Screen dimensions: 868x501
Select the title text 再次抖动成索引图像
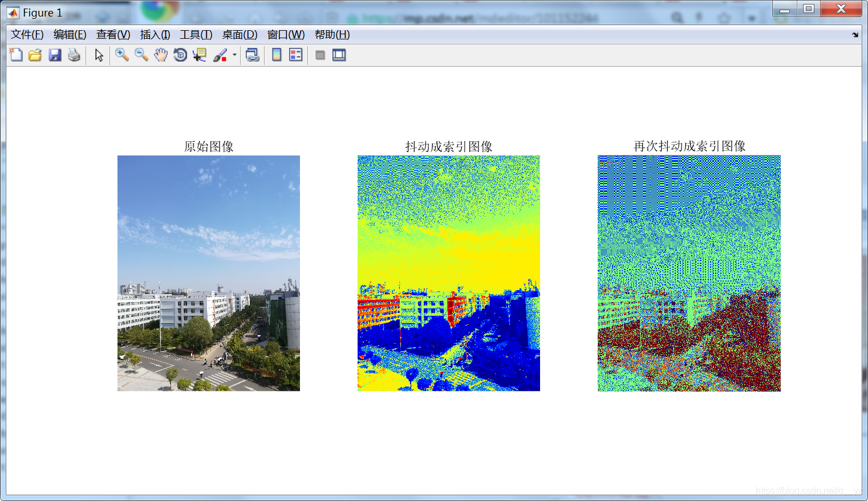(x=689, y=146)
